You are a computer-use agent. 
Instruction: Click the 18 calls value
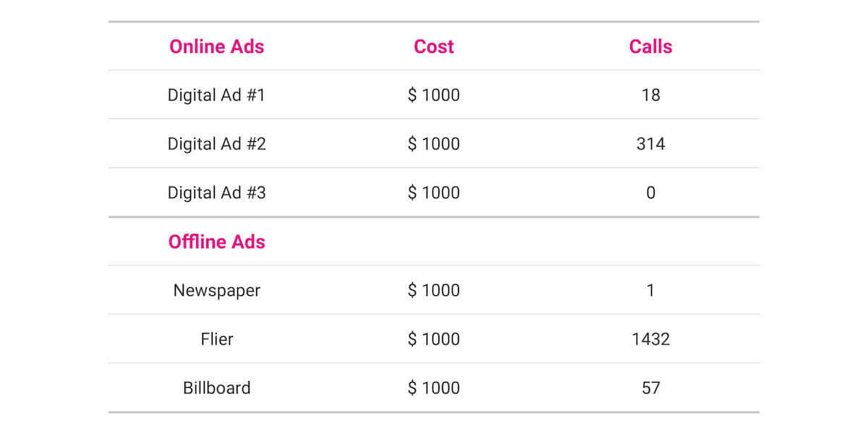[650, 95]
